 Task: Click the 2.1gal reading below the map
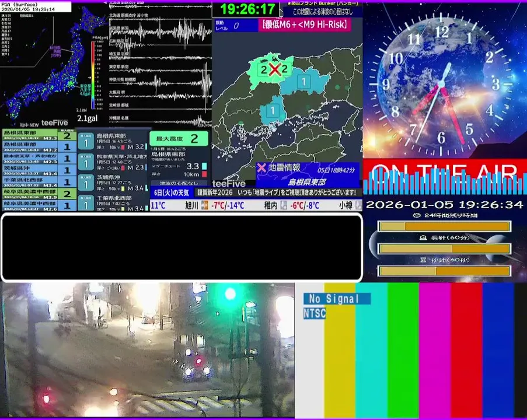[87, 118]
